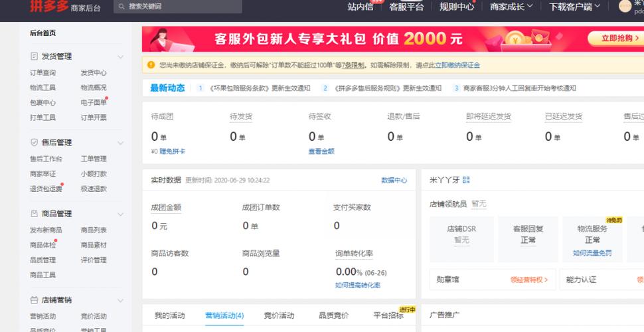Image resolution: width=644 pixels, height=332 pixels.
Task: Click the QR code icon beside 米丫丫牙
Action: [x=466, y=180]
